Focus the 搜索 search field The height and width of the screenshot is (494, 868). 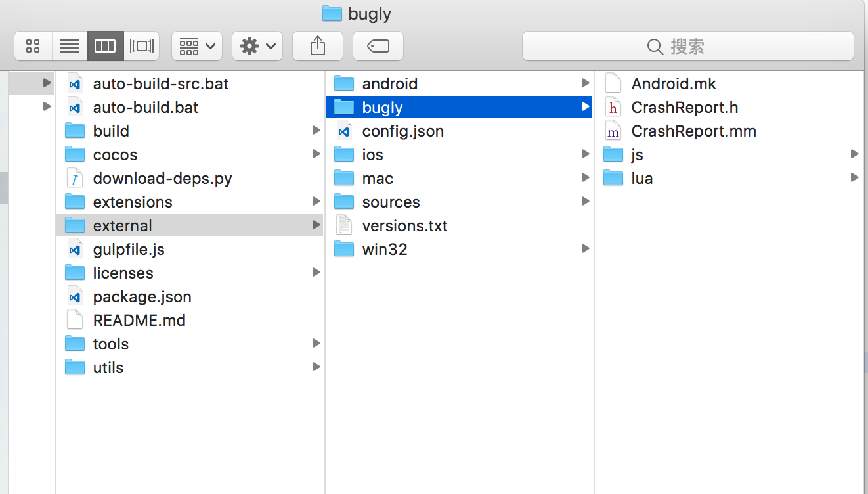pyautogui.click(x=688, y=46)
